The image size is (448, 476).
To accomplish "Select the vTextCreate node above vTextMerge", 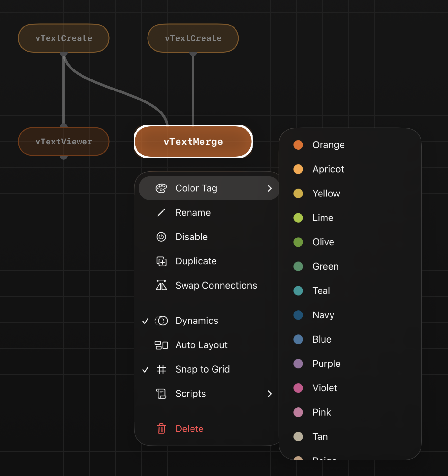I will click(x=193, y=38).
